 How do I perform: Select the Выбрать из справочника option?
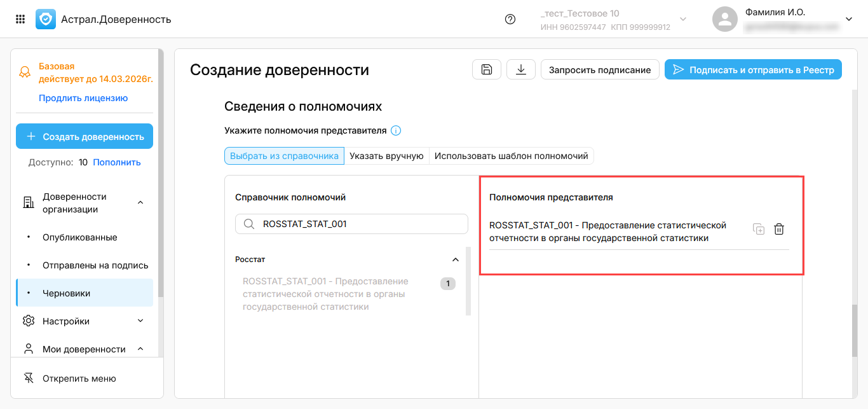[284, 156]
